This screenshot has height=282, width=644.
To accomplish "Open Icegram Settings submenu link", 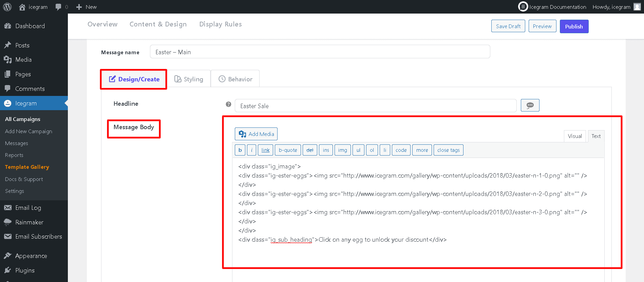I will click(x=15, y=191).
